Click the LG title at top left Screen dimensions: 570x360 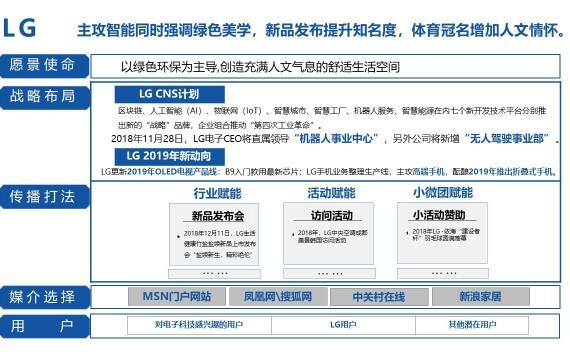tap(20, 28)
